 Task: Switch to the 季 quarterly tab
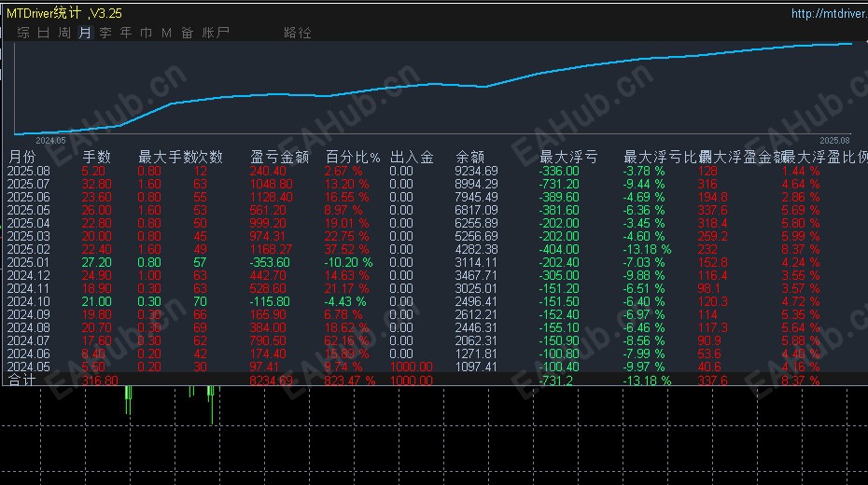[105, 33]
